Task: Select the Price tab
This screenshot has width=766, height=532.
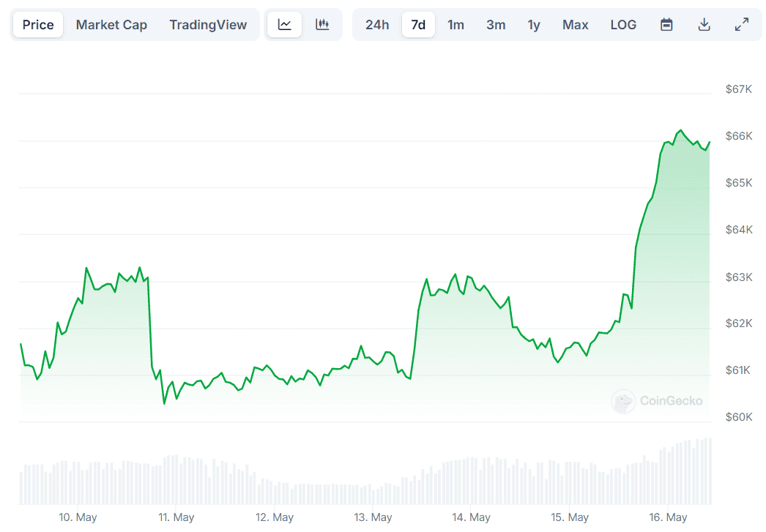Action: (38, 25)
